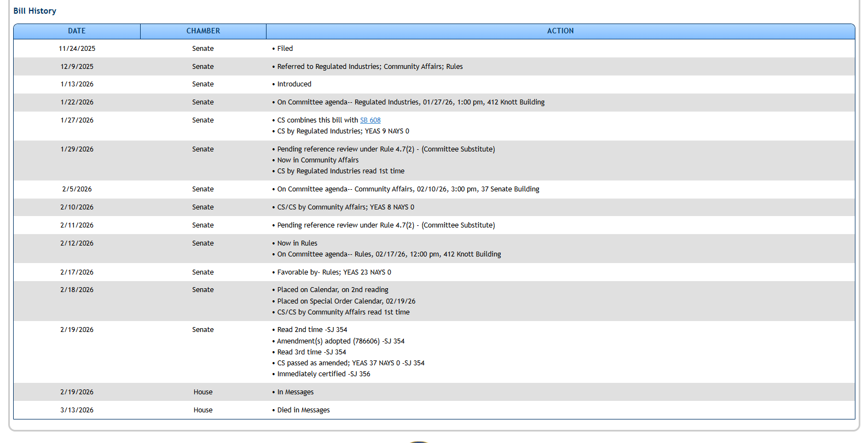Click the 'Filed' action entry
This screenshot has height=443, width=868.
pyautogui.click(x=285, y=49)
